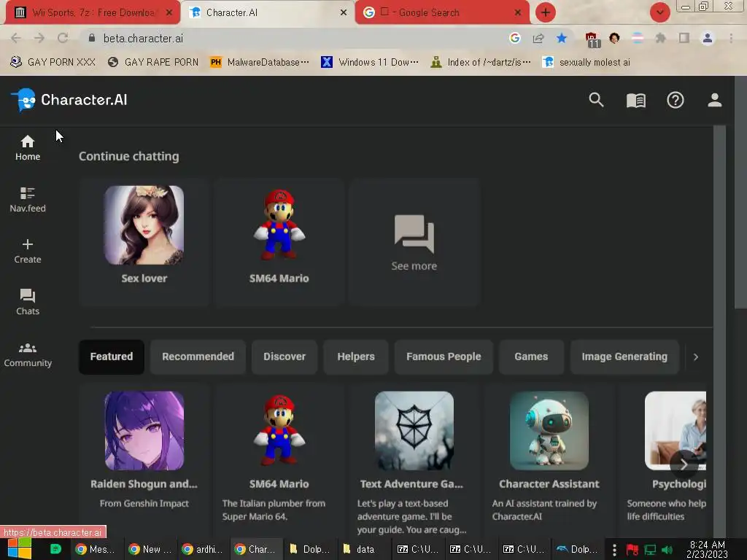Switch to the Google Search browser tab

(442, 12)
